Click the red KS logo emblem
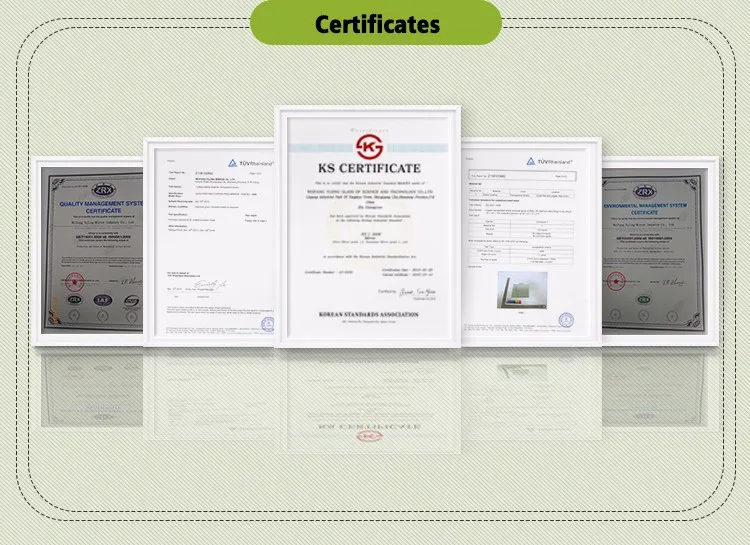The image size is (750, 545). coord(369,146)
